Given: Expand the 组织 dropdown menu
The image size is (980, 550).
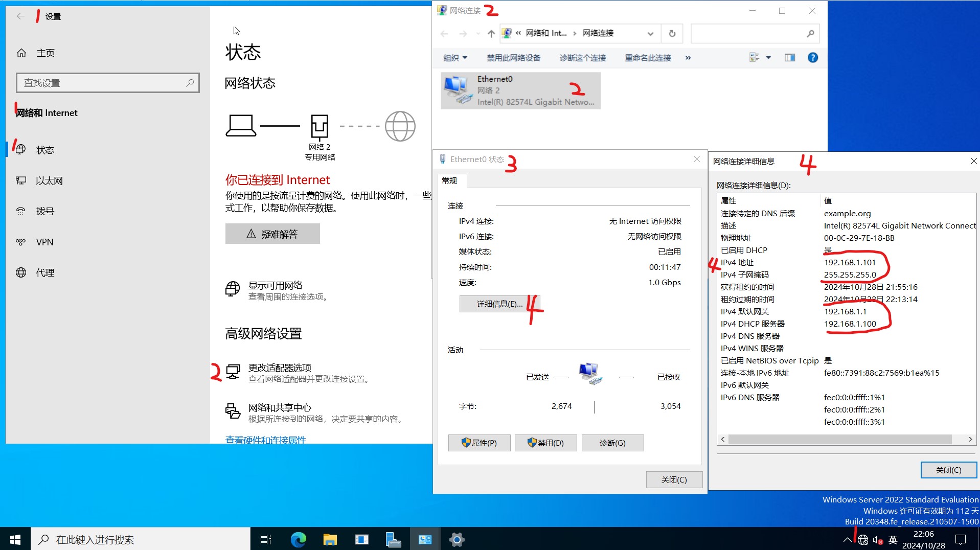Looking at the screenshot, I should [x=454, y=57].
